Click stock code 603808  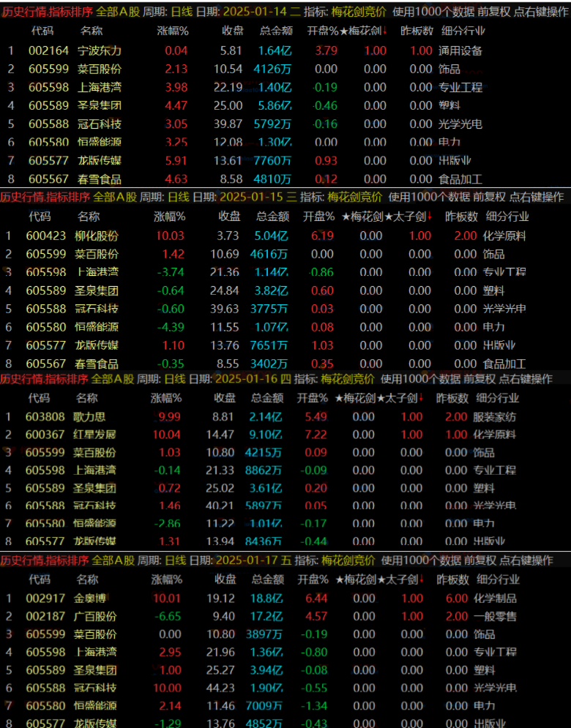[x=45, y=417]
